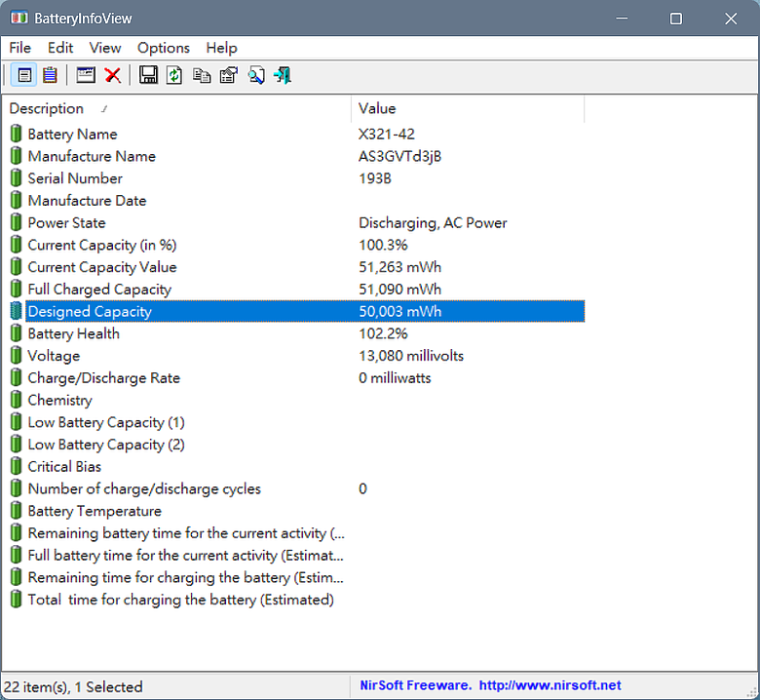Image resolution: width=760 pixels, height=700 pixels.
Task: Sort by the Value column header
Action: (x=468, y=108)
